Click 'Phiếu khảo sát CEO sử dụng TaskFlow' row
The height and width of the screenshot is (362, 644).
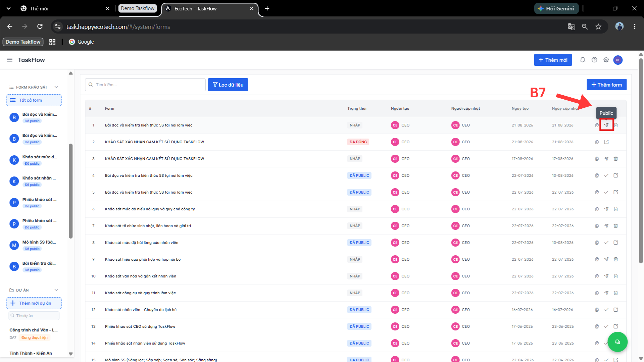(356, 326)
